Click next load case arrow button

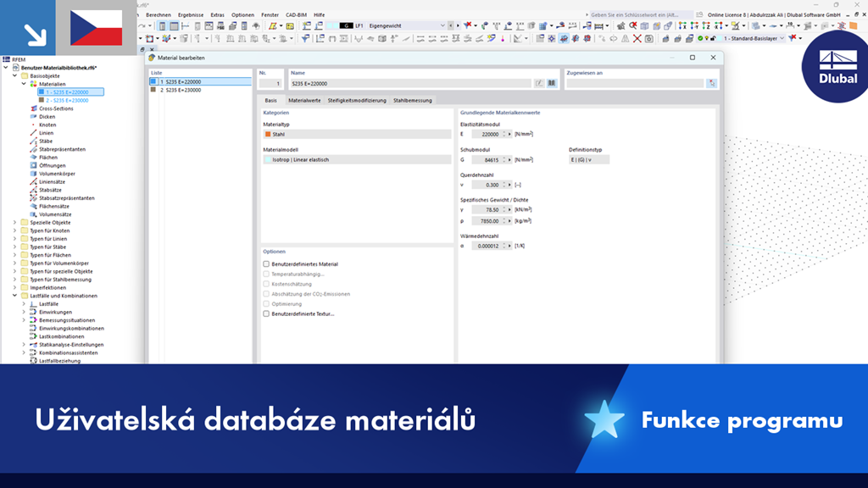(x=457, y=25)
